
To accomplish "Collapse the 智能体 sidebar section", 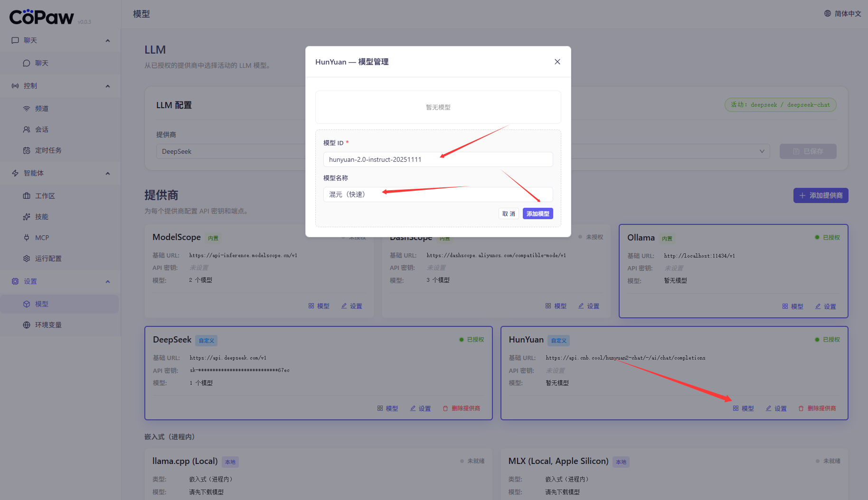I will click(x=107, y=173).
